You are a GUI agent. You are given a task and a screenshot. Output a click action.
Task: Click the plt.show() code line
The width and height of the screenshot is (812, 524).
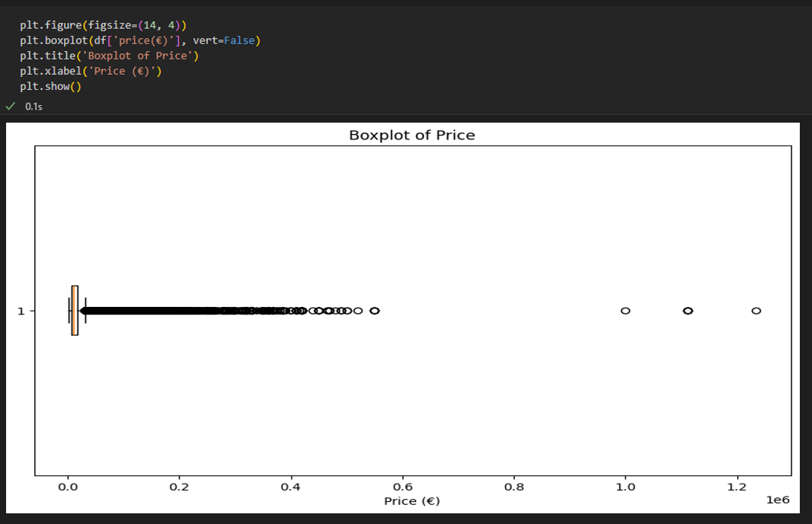(51, 86)
